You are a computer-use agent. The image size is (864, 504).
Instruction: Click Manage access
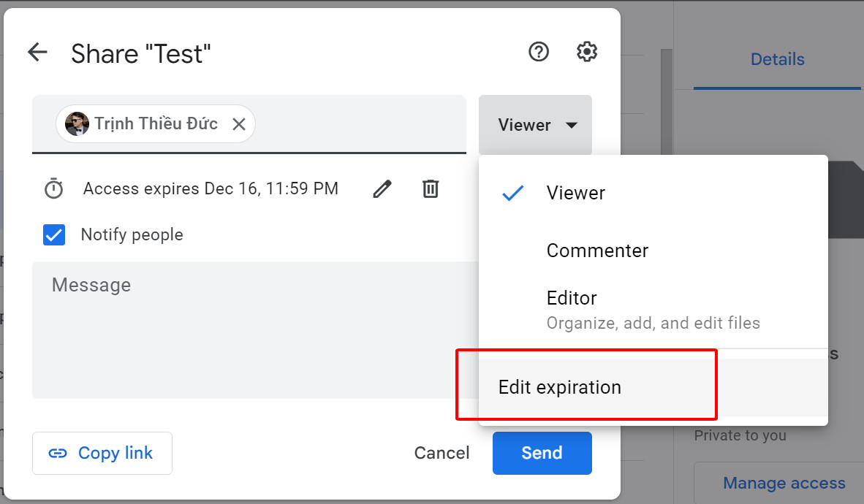(x=784, y=483)
